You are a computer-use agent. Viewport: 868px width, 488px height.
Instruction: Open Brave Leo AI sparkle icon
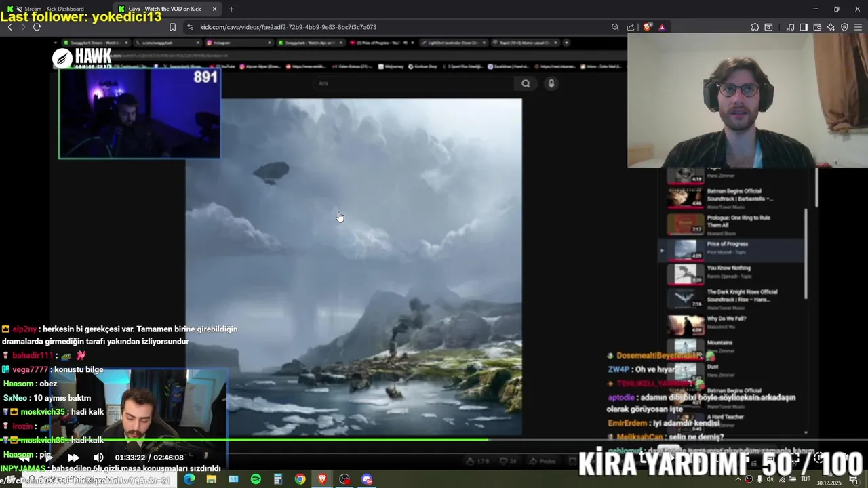coord(831,27)
